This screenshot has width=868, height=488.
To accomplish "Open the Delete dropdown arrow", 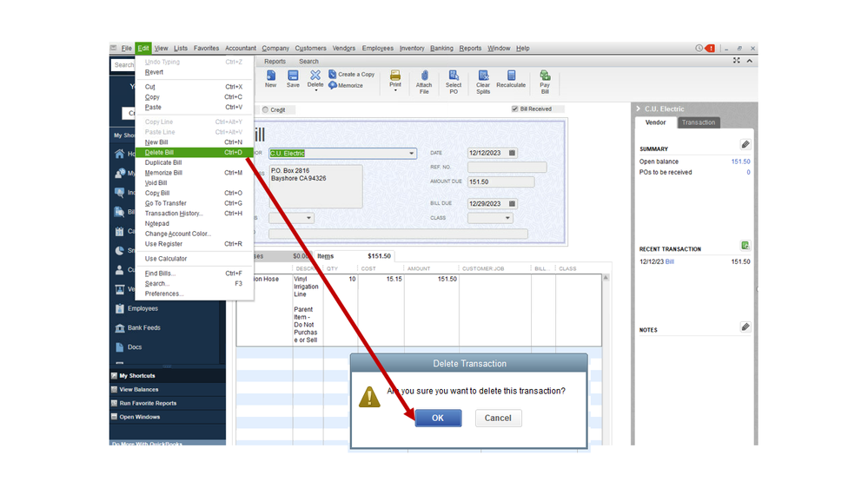I will (315, 90).
